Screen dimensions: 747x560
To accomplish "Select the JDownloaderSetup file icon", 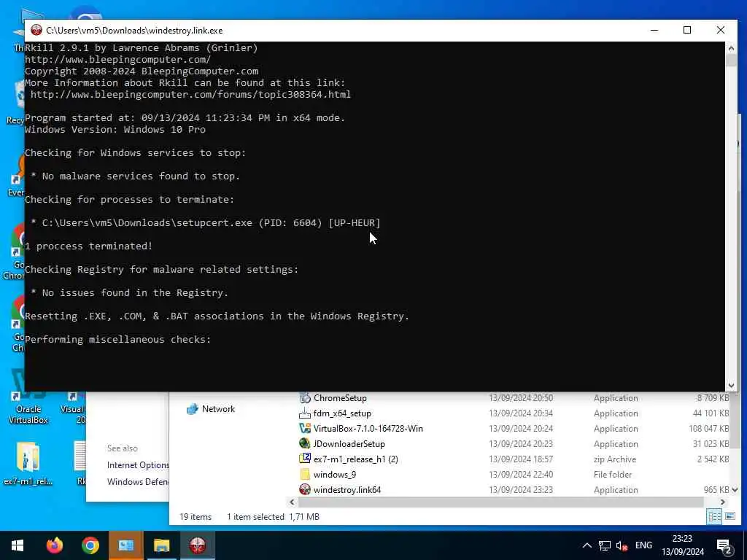I will click(305, 443).
